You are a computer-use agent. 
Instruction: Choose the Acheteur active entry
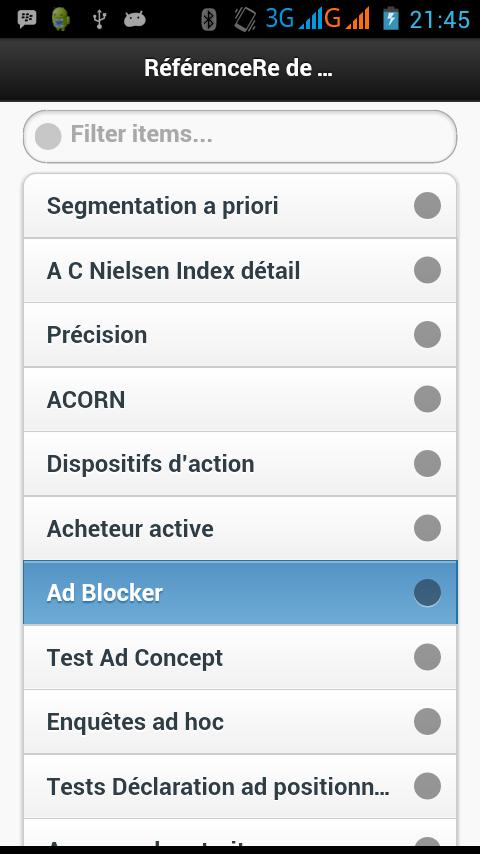[x=240, y=528]
